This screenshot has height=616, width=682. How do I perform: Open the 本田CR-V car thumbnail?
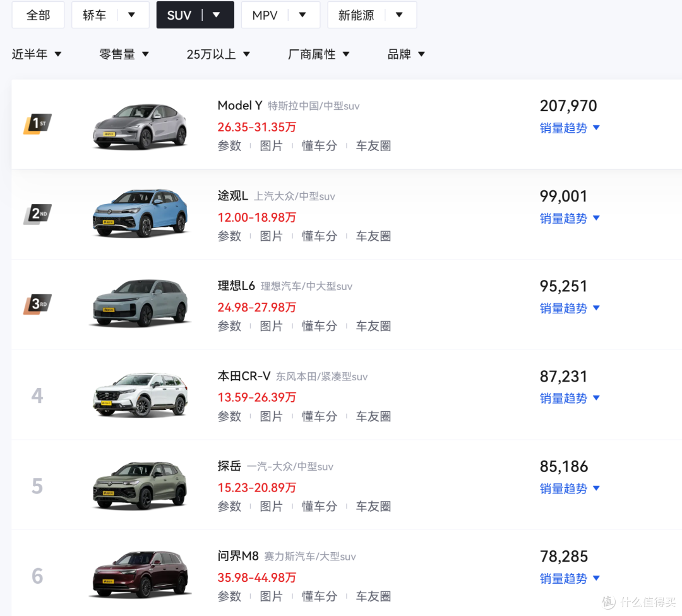point(140,394)
